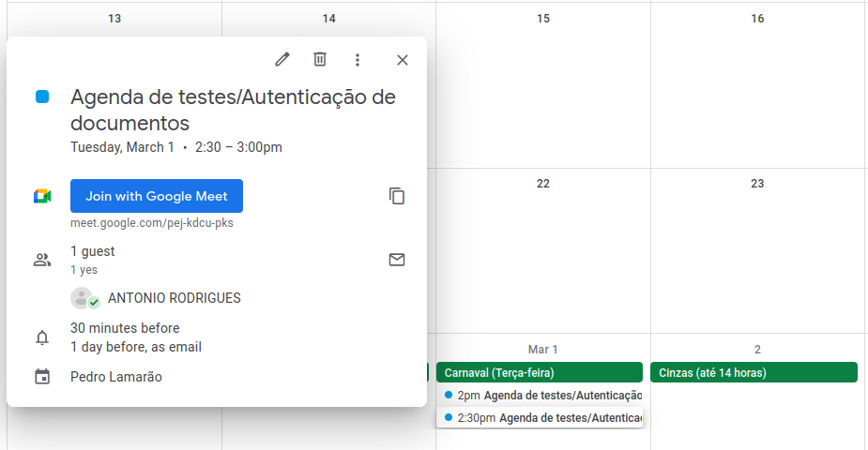
Task: Click the Google Meet logo icon
Action: tap(42, 196)
